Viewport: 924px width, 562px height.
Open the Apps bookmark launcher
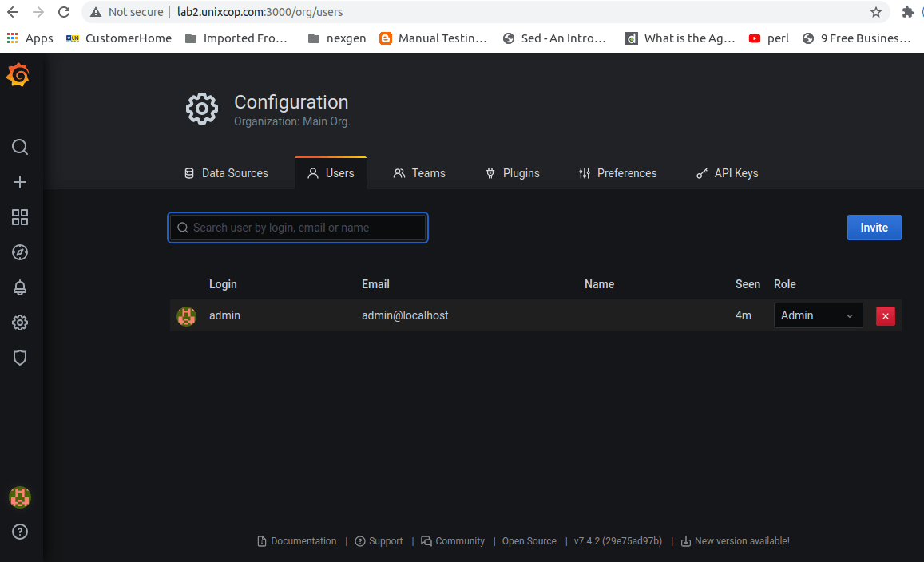(x=30, y=38)
